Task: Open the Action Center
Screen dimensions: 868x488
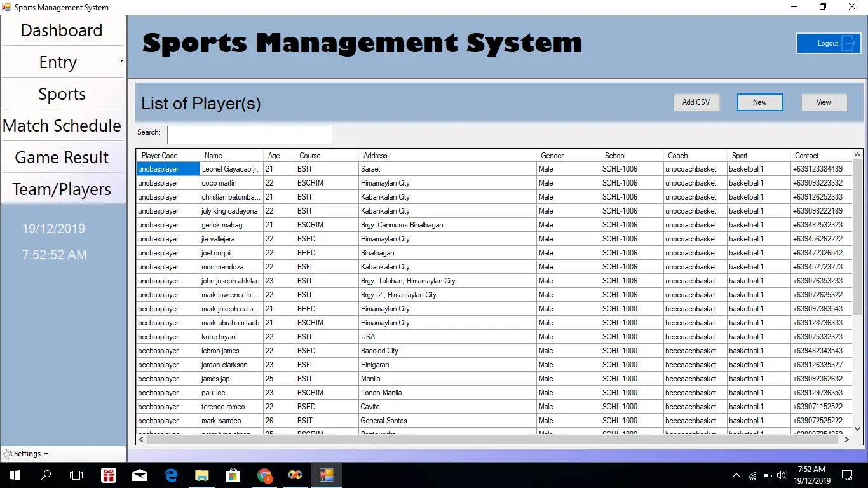Action: [847, 475]
